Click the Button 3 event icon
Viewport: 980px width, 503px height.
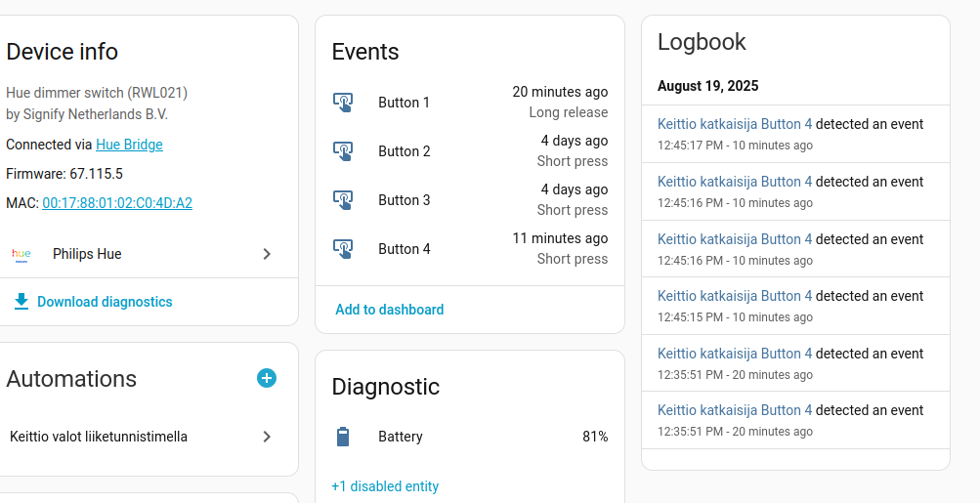click(343, 200)
